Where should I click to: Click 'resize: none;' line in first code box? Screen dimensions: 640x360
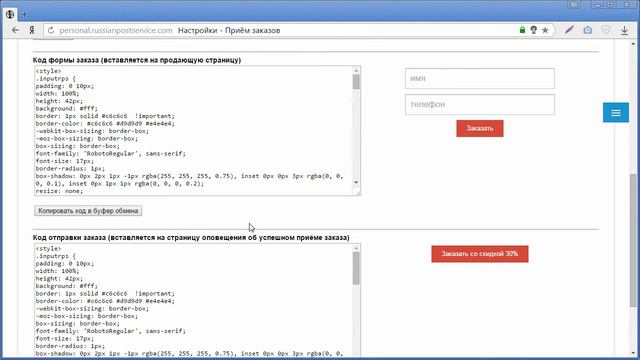click(x=59, y=191)
